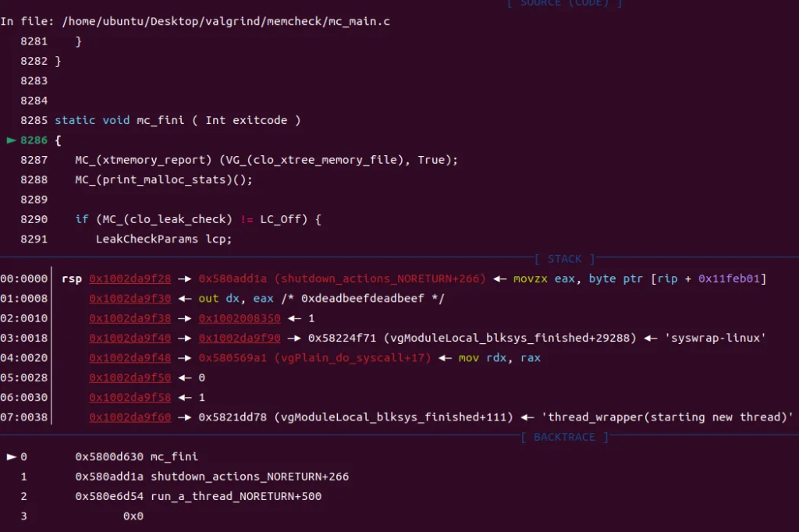This screenshot has height=532, width=799.
Task: Click shutdown_actions_NORETURN+266 in the backtrace list
Action: click(250, 477)
